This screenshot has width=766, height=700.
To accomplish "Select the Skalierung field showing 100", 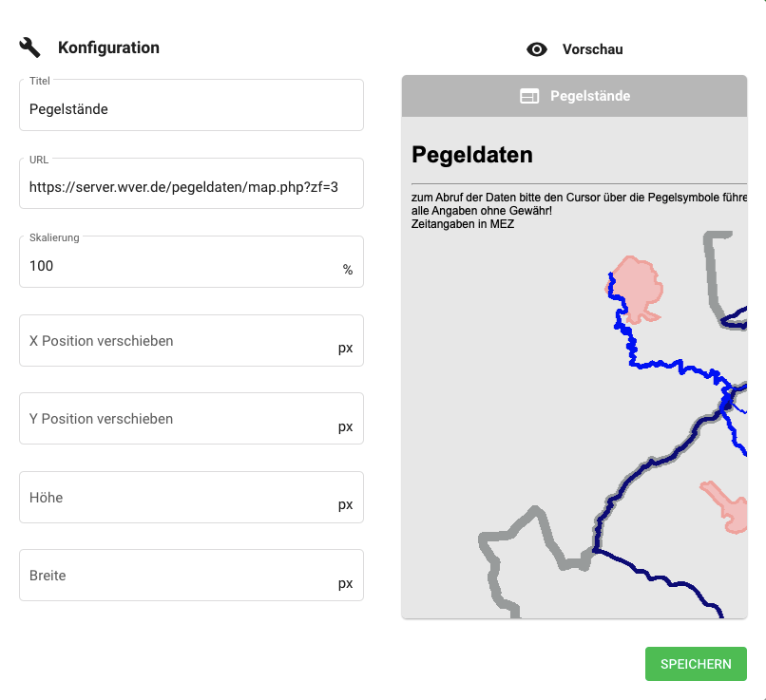I will coord(181,266).
